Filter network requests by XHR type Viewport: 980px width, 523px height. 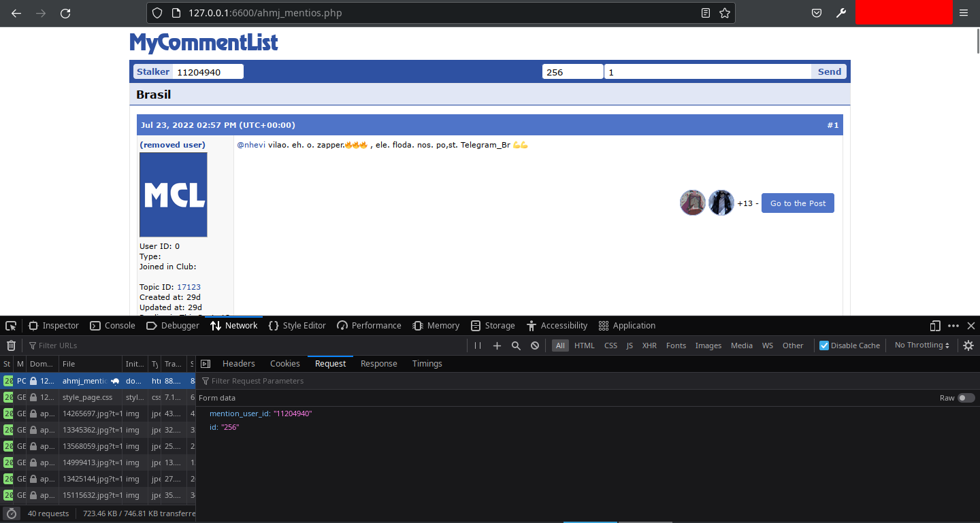(x=649, y=345)
